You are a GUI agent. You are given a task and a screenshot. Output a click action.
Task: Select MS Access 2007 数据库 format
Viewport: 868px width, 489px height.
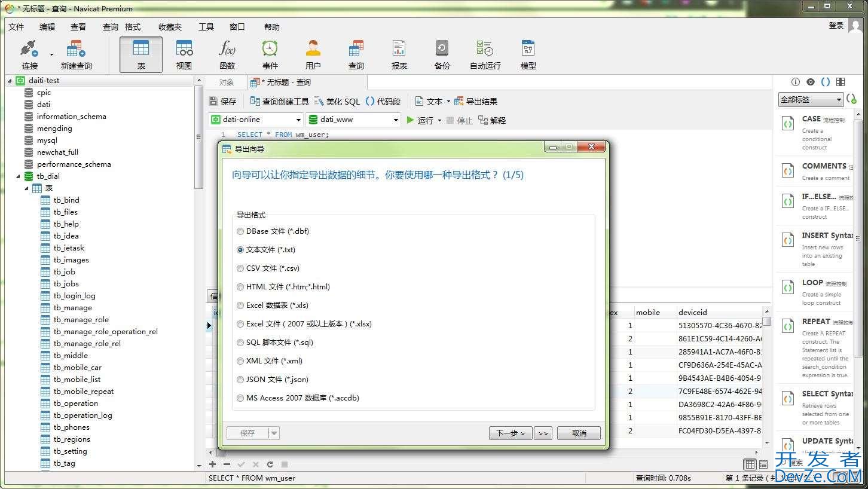pyautogui.click(x=298, y=398)
